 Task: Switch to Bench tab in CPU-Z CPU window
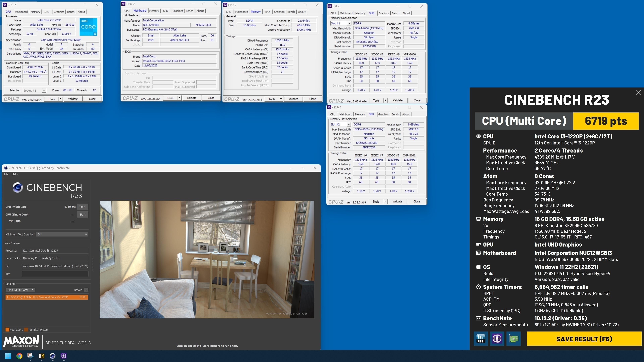pos(70,12)
